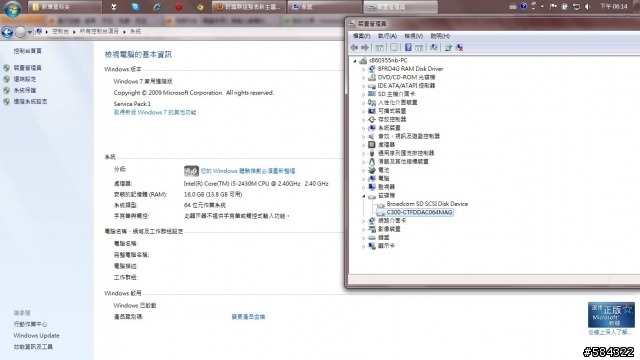Expand 顯示卡 display adapters node
This screenshot has height=360, width=640.
coord(363,246)
